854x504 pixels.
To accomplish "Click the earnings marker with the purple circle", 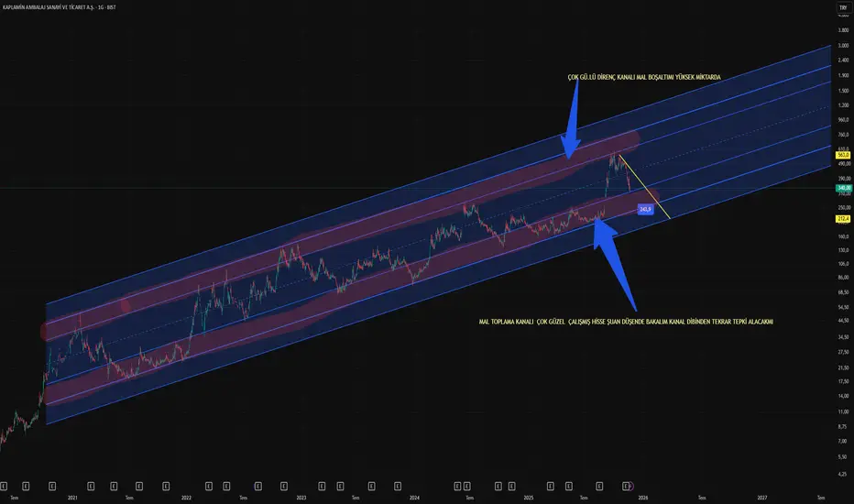I will [x=628, y=486].
